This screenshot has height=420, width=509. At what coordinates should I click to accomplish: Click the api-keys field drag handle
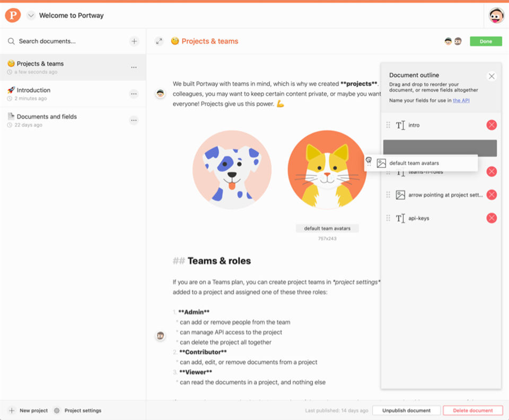point(388,218)
